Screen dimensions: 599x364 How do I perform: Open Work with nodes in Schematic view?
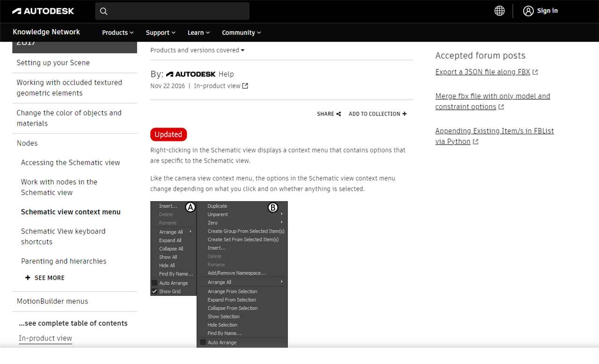tap(59, 187)
